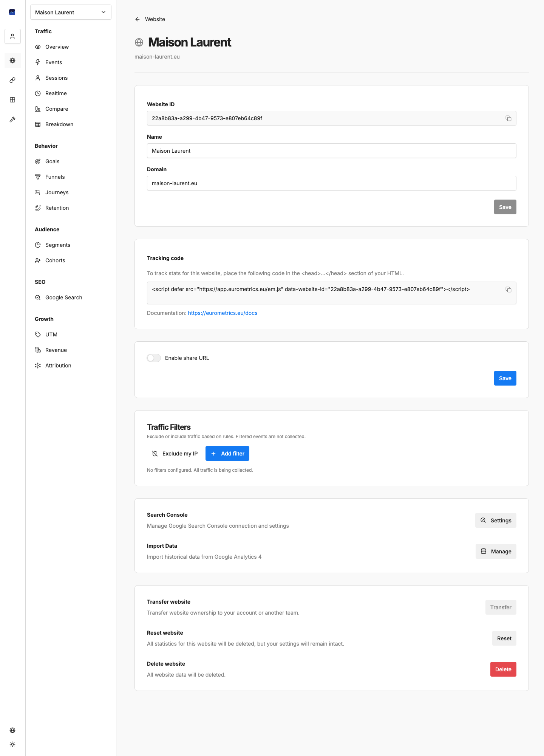Open the eurometrics.eu/docs documentation link
Image resolution: width=544 pixels, height=756 pixels.
click(223, 313)
